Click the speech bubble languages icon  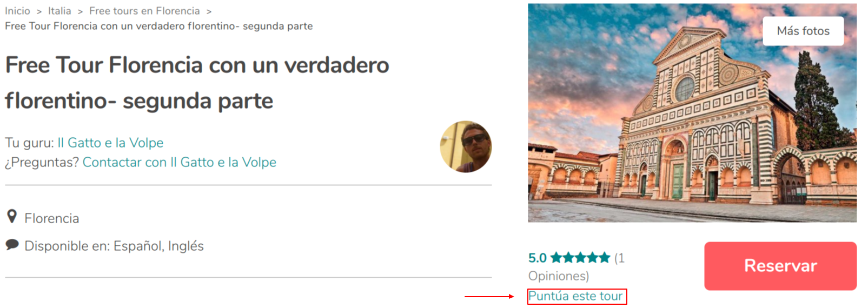pos(12,245)
